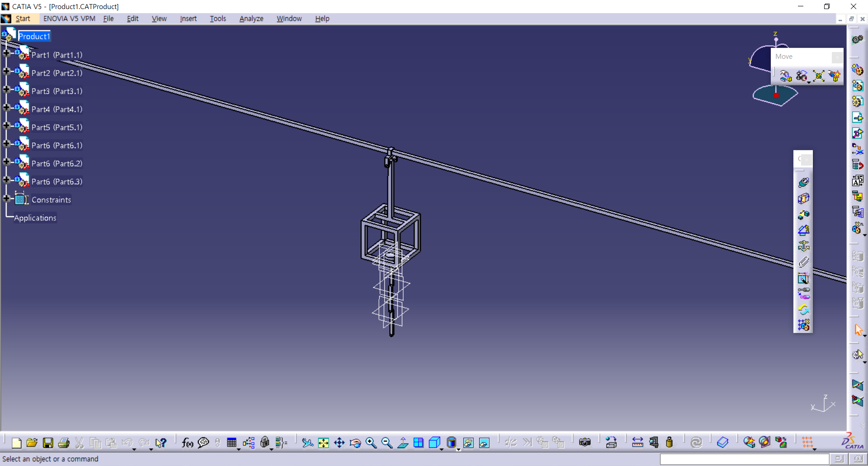This screenshot has height=466, width=868.
Task: Click the power input command field
Action: click(x=744, y=459)
